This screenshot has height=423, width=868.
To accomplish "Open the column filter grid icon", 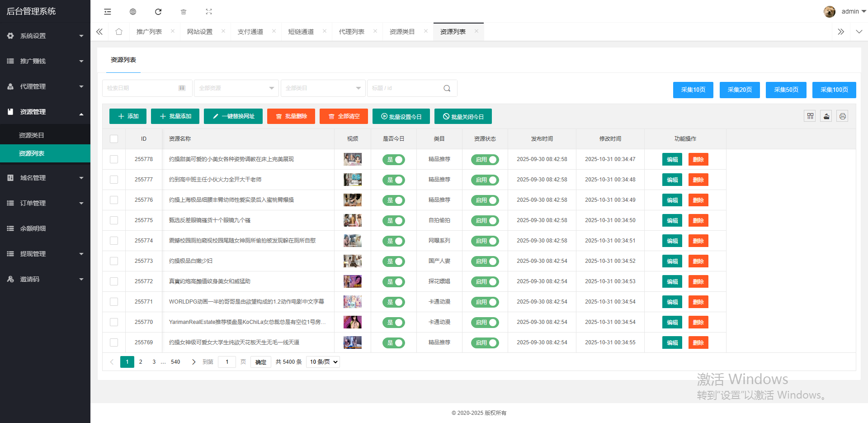I will click(810, 116).
